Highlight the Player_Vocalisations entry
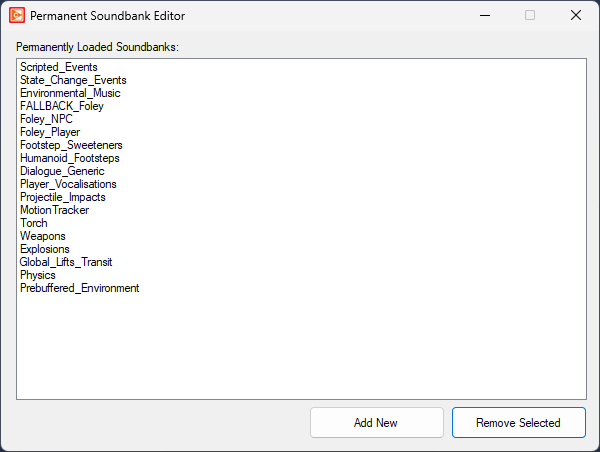Image resolution: width=600 pixels, height=452 pixels. [68, 184]
